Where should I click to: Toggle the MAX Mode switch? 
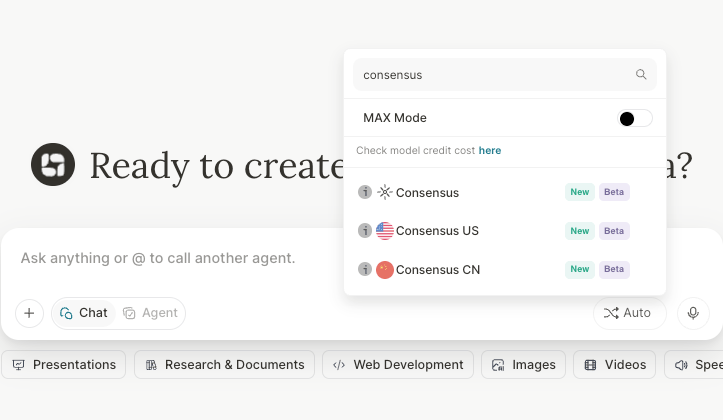pos(635,118)
